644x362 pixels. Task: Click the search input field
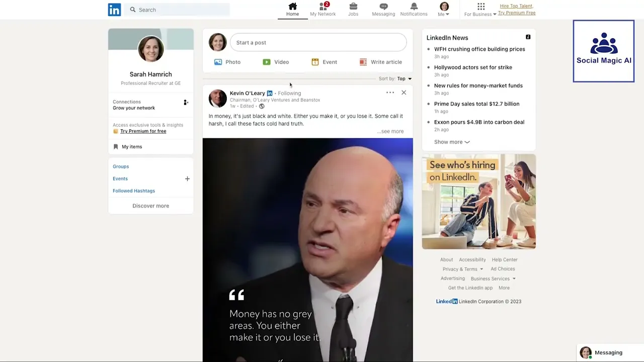tap(177, 10)
